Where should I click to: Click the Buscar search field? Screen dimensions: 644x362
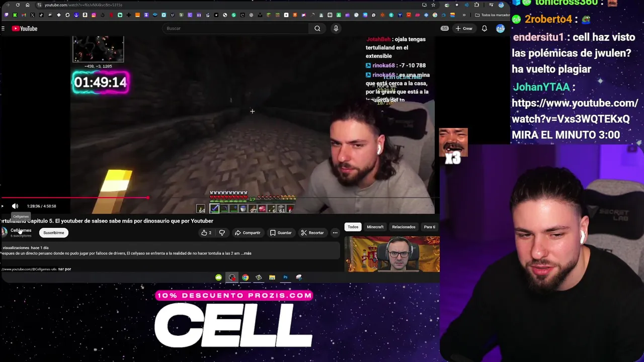(x=235, y=28)
